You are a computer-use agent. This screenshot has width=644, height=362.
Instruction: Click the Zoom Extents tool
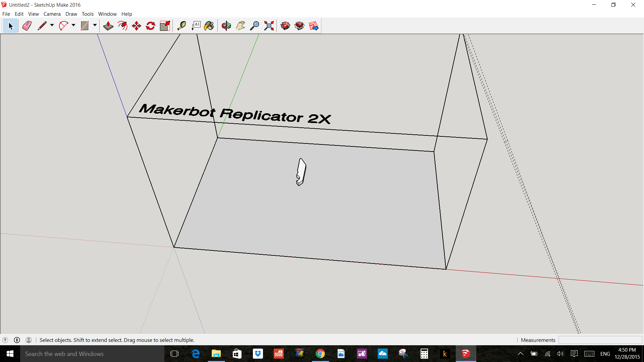[269, 26]
